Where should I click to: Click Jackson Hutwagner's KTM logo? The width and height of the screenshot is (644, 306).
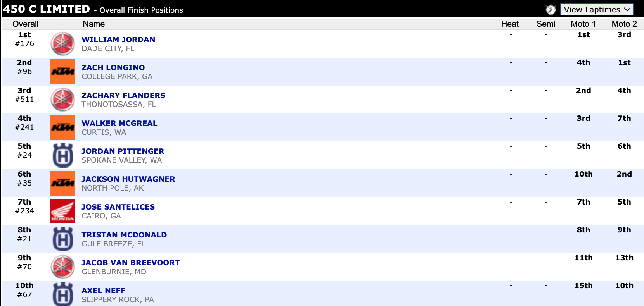[x=62, y=183]
